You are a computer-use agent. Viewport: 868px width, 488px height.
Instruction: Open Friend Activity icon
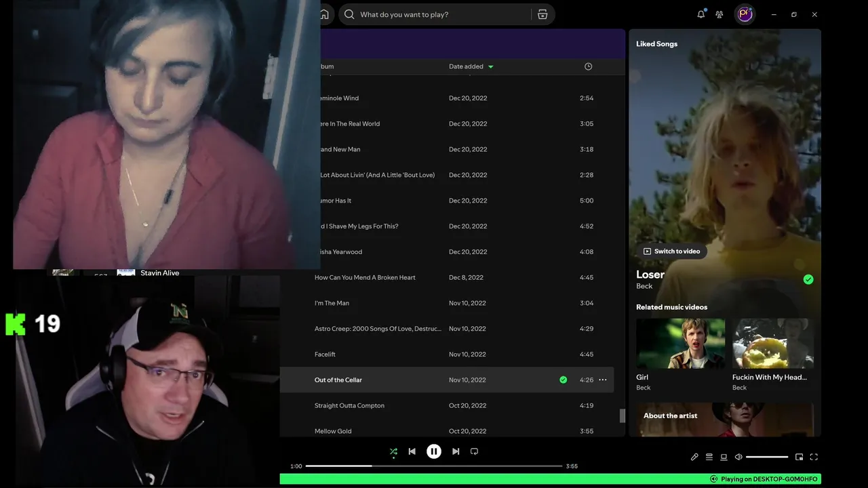pyautogui.click(x=719, y=14)
